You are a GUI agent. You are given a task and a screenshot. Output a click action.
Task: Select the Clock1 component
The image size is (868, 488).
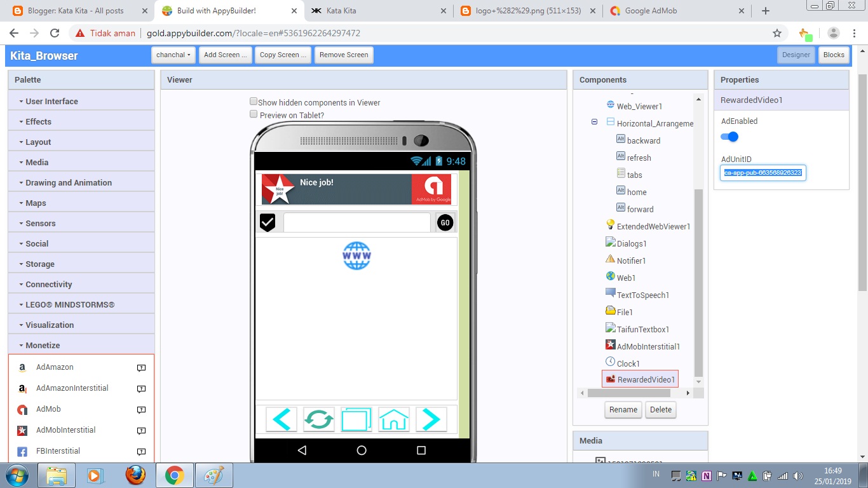click(x=628, y=363)
